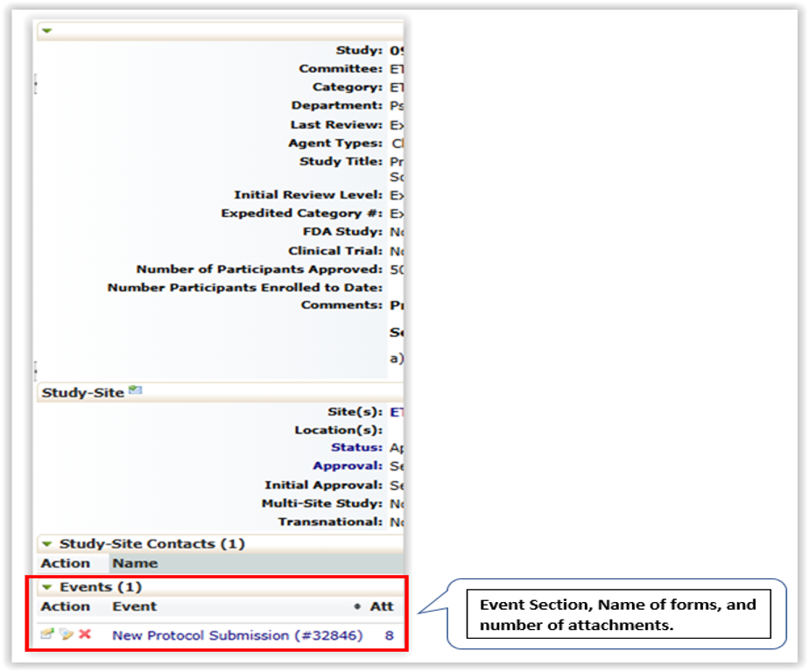The width and height of the screenshot is (809, 672).
Task: Collapse the Events (1) section
Action: coord(47,587)
